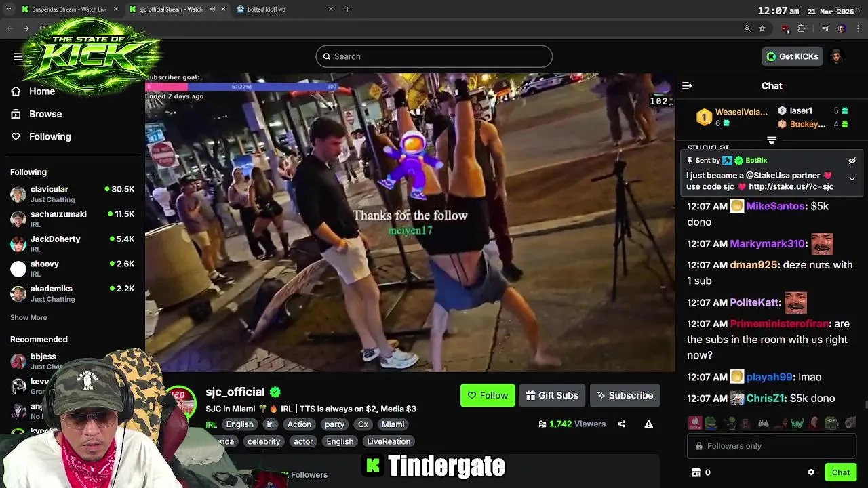Open the bbjess recommended channel
The height and width of the screenshot is (488, 868).
[43, 361]
